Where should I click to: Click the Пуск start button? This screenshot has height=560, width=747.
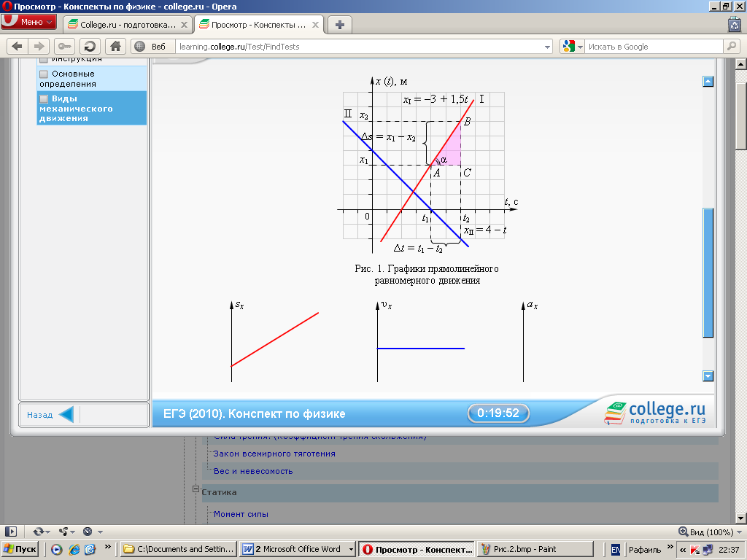coord(20,549)
